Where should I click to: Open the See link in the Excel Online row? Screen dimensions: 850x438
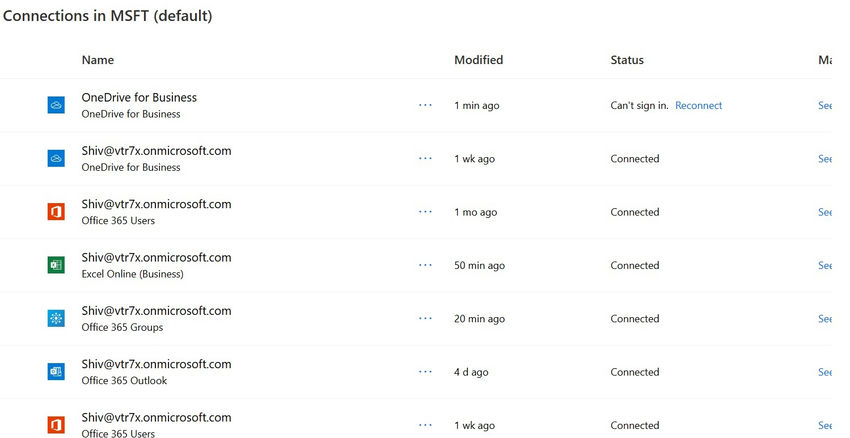click(x=825, y=265)
